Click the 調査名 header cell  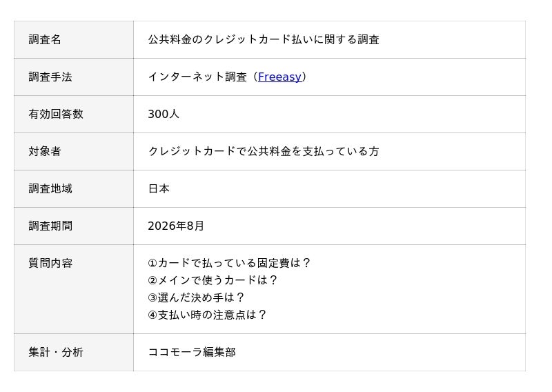click(74, 40)
